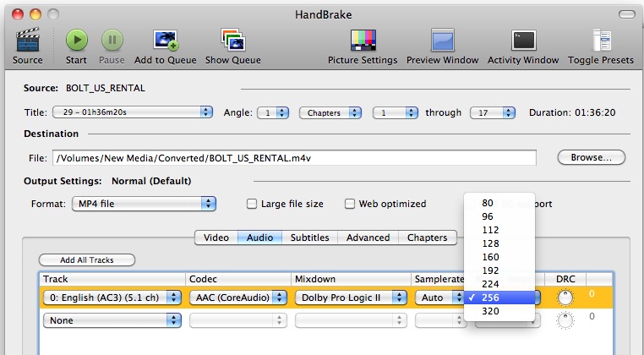Open the end chapter dropdown showing 17
Screen dimensions: 644x355
click(x=492, y=112)
